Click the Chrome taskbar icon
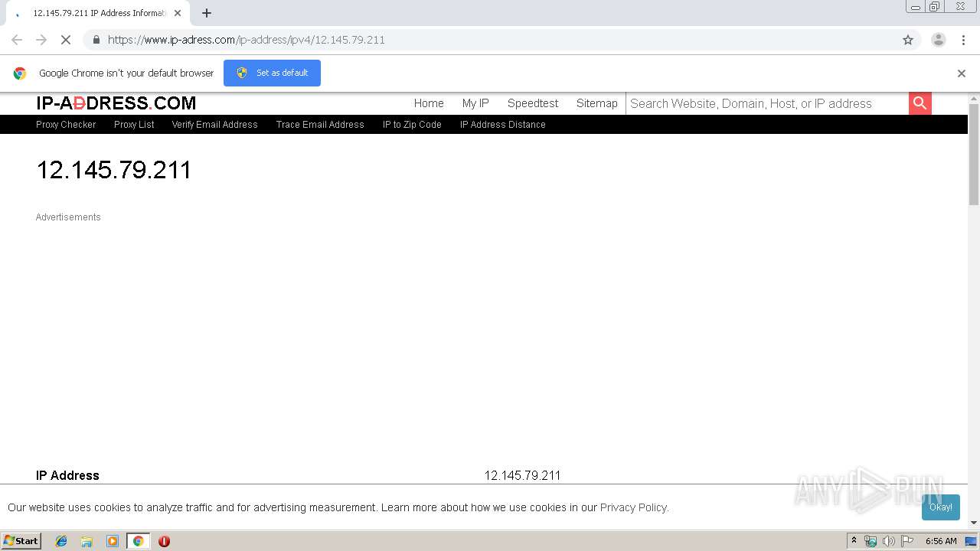980x551 pixels. click(x=138, y=541)
